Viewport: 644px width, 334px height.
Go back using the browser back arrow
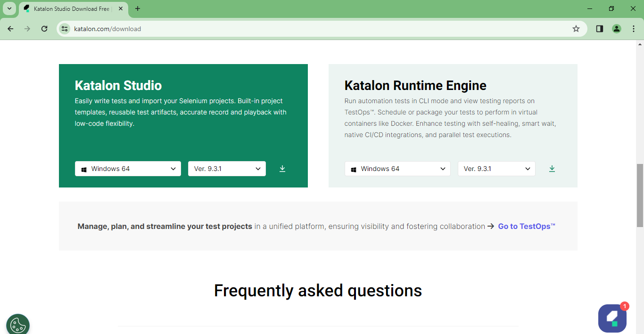pyautogui.click(x=10, y=29)
